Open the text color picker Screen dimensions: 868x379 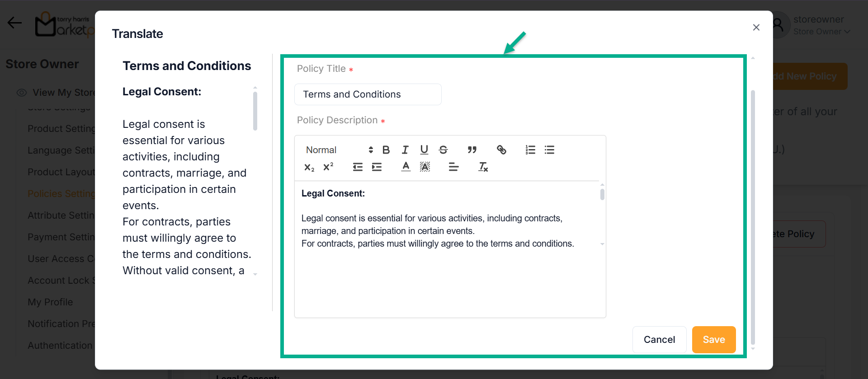(406, 167)
